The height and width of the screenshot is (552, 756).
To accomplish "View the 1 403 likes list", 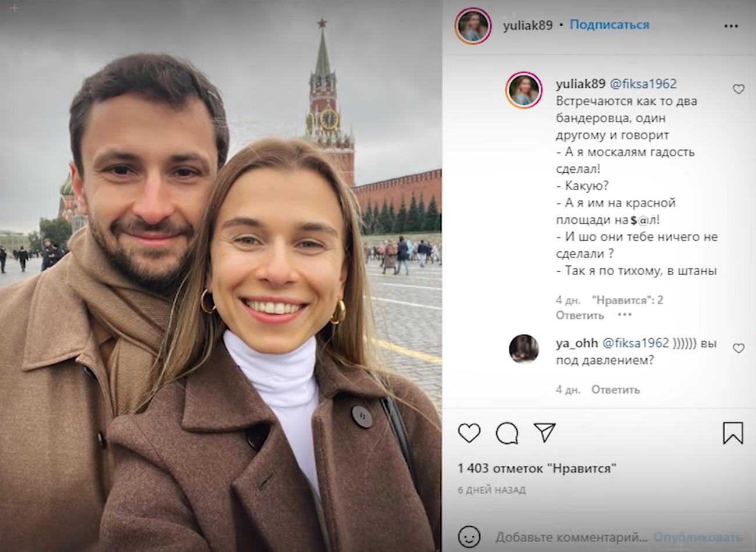I will pos(537,468).
